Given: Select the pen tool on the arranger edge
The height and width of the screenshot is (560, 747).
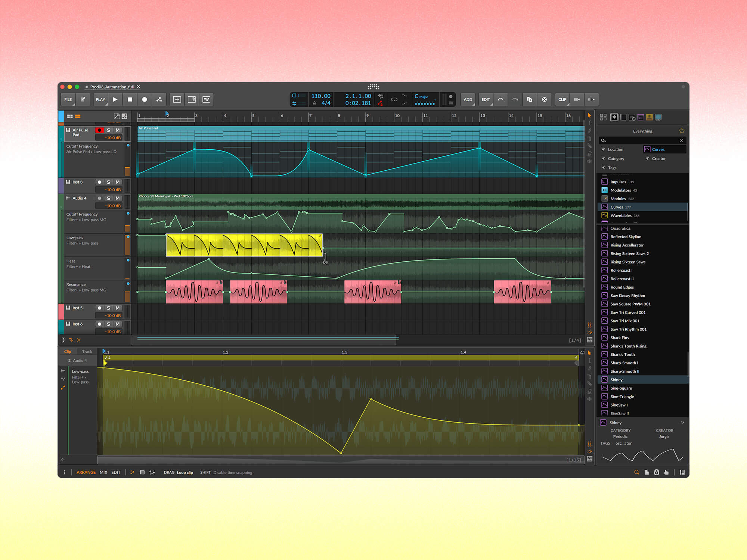Looking at the screenshot, I should coord(589,131).
